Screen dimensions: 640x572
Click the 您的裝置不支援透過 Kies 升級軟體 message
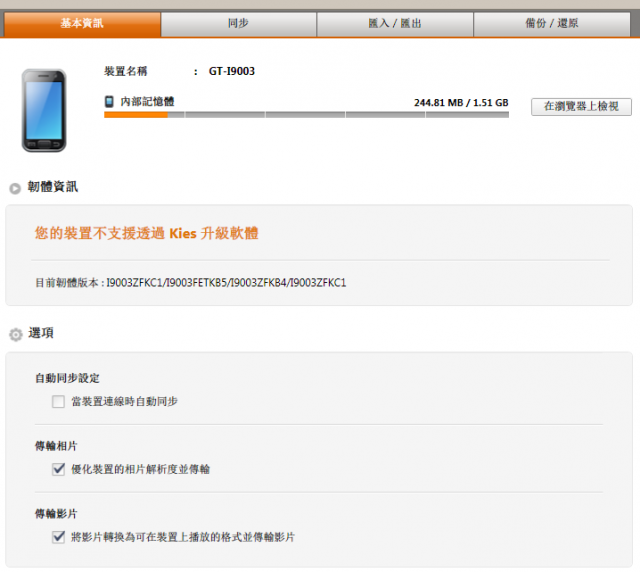[x=146, y=233]
